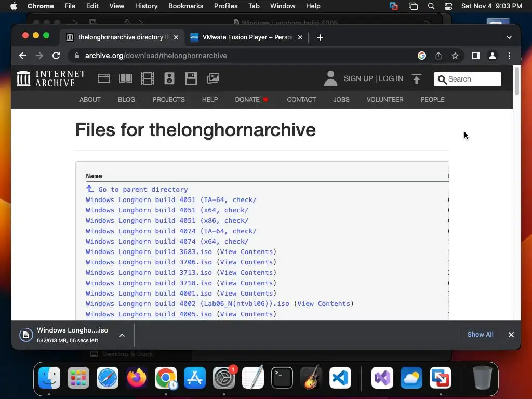The height and width of the screenshot is (399, 532).
Task: Click the Internet Archive Search field
Action: point(467,79)
